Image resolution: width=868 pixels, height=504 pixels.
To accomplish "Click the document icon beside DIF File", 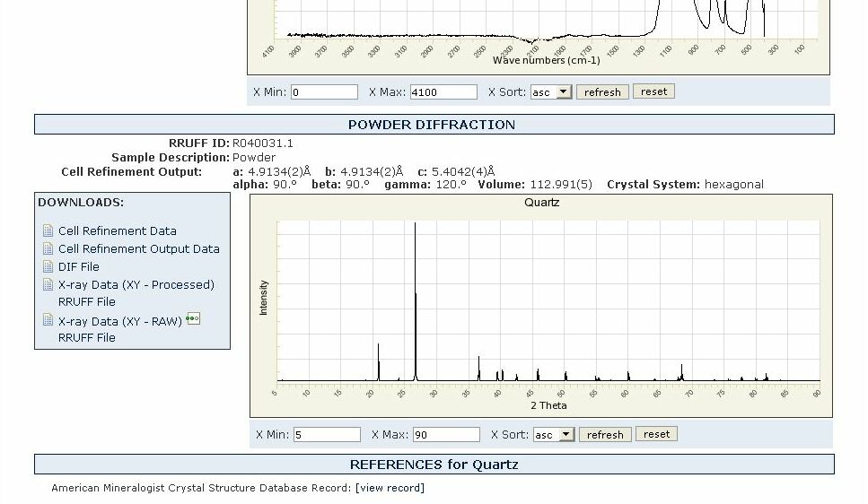I will (x=48, y=266).
